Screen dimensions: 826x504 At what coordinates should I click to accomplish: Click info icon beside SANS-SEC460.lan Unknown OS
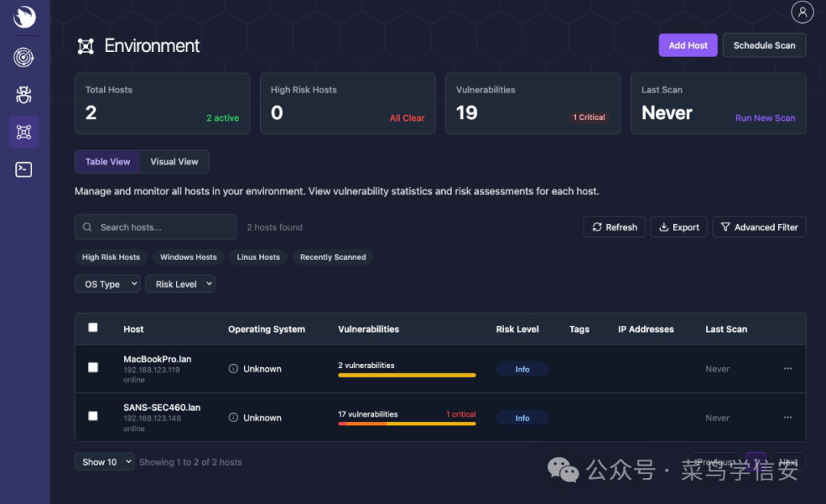pyautogui.click(x=233, y=418)
